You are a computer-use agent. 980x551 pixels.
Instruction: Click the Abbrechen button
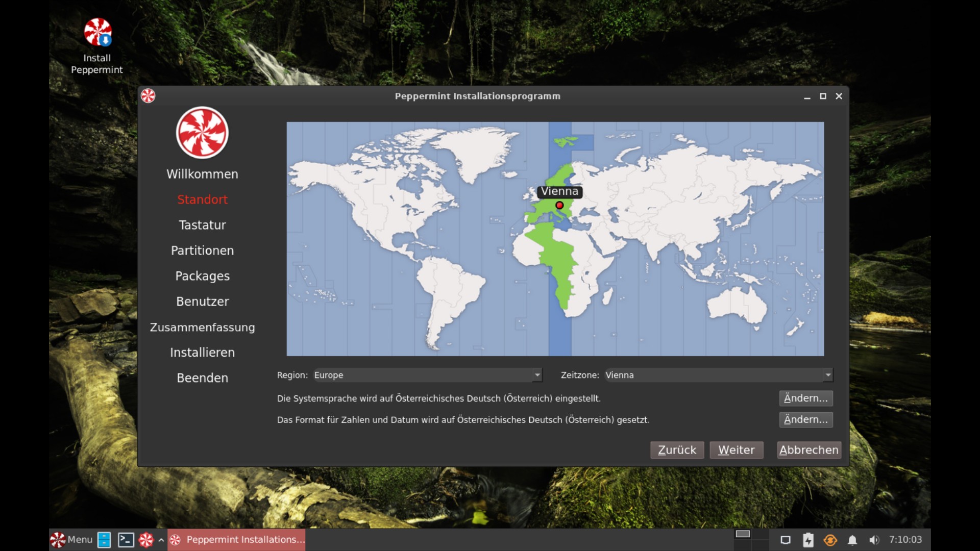point(808,450)
